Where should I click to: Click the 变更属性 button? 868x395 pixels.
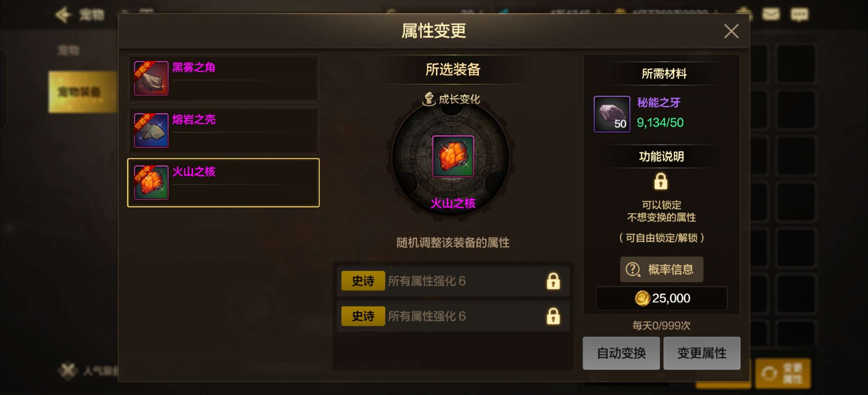[x=702, y=353]
